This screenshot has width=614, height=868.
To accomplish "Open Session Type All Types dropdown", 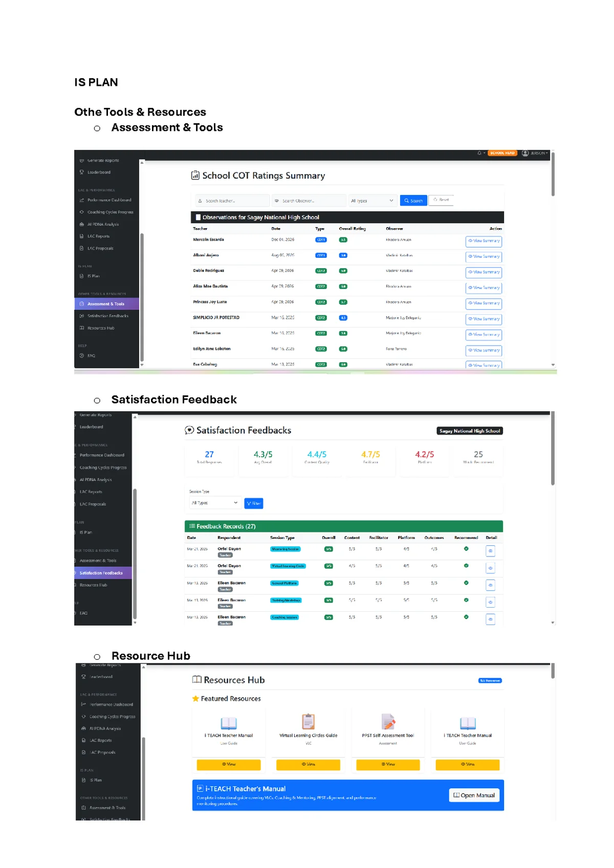I will point(214,503).
